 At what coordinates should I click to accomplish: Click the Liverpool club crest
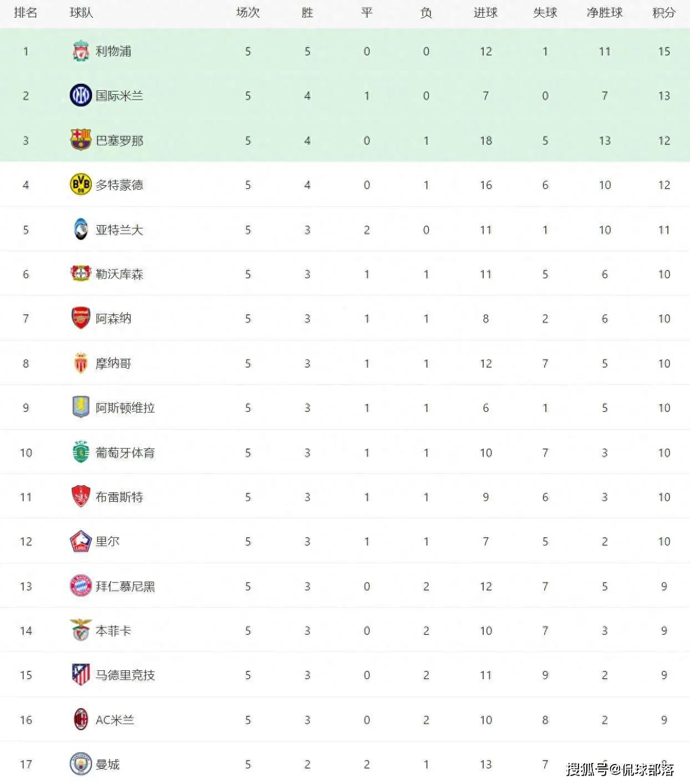[81, 51]
